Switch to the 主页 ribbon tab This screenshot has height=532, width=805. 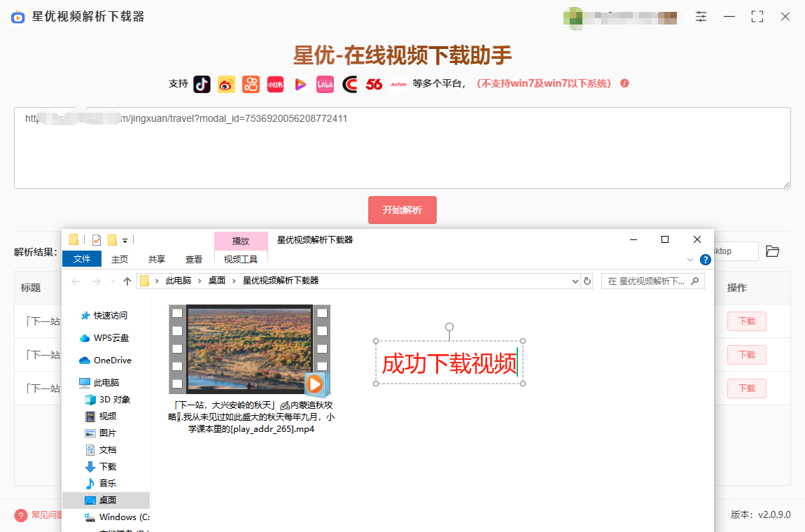click(120, 259)
